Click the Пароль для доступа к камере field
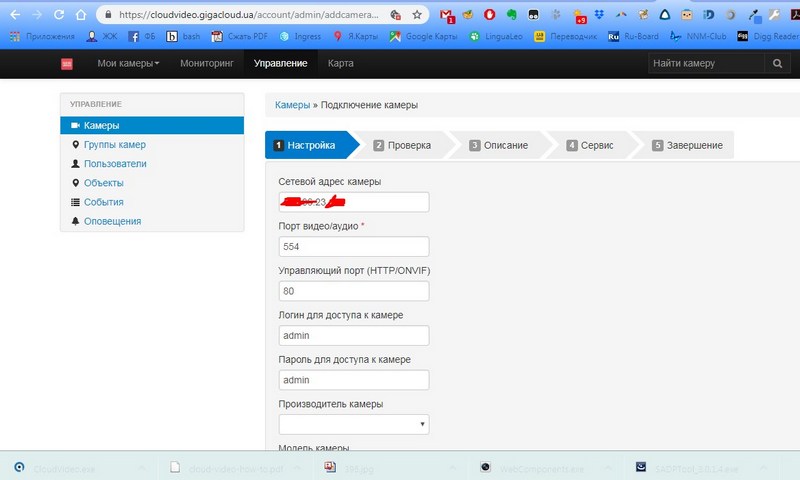This screenshot has width=800, height=480. click(x=354, y=380)
